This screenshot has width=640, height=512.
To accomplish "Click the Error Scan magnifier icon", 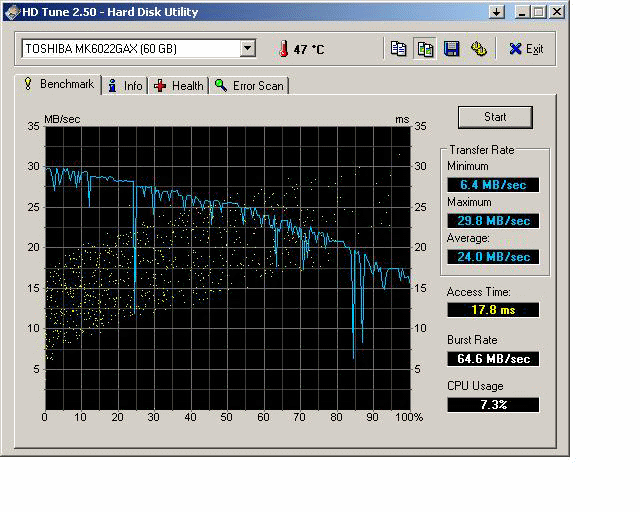I will [221, 85].
